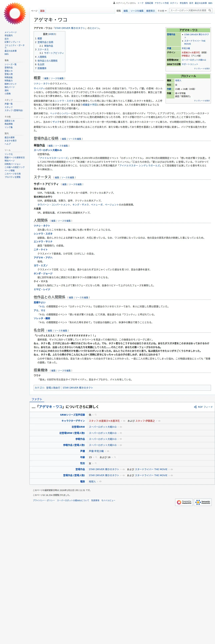Viewport: 215px width, 644px height.
Task: Click the wiki flower logo
Action: tap(15, 14)
